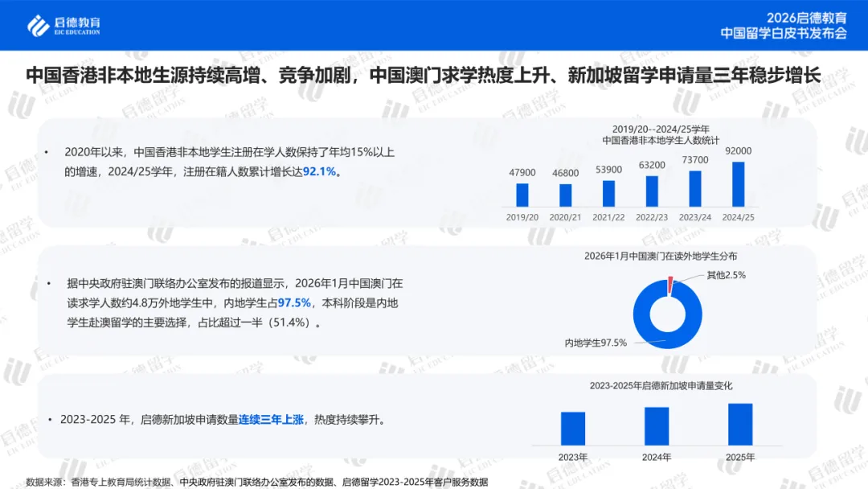Click the 63200 data label
868x489 pixels.
(x=652, y=165)
